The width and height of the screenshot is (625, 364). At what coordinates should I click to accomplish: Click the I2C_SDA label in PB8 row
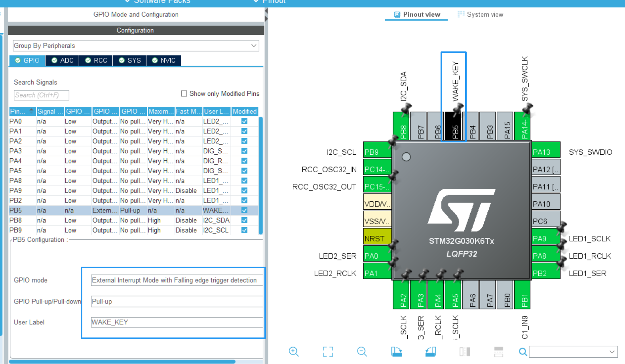(x=216, y=220)
